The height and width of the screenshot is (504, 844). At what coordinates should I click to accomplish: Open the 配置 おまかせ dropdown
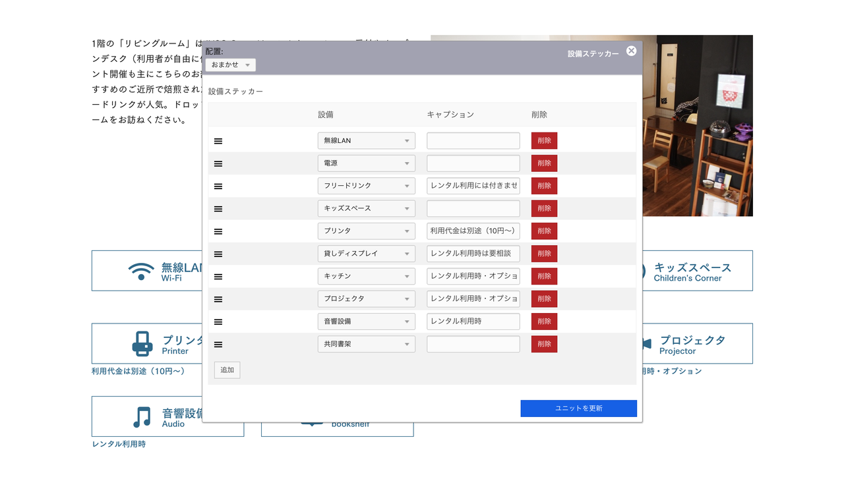230,65
